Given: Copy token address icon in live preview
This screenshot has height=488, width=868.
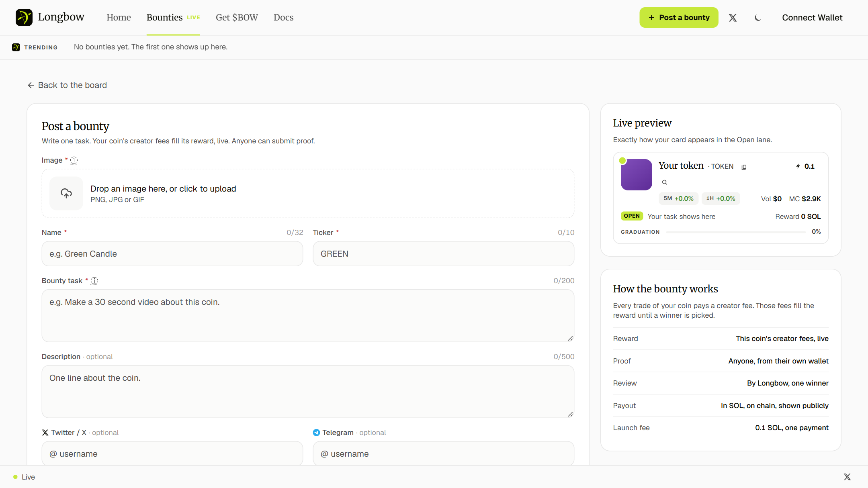Looking at the screenshot, I should tap(744, 167).
